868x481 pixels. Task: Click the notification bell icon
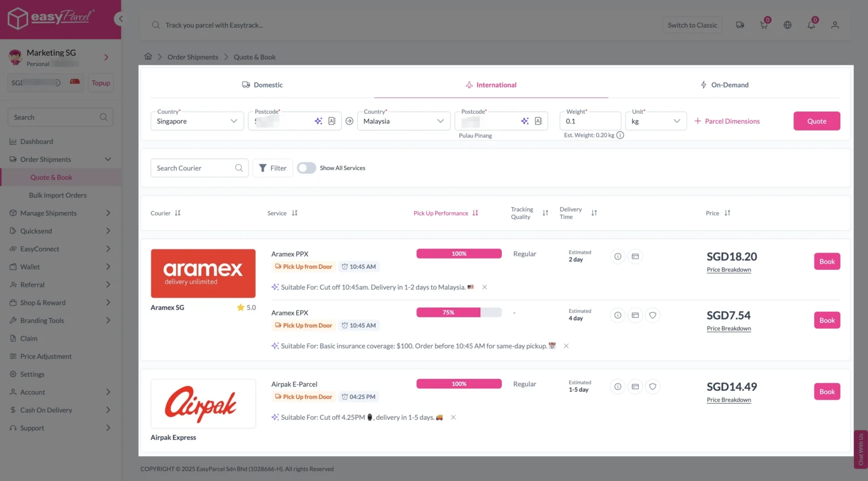[811, 25]
